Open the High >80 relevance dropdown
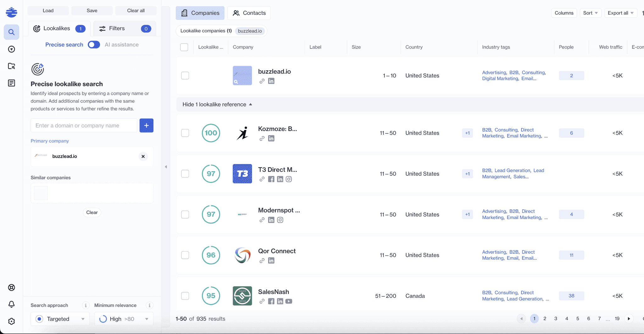 tap(124, 319)
